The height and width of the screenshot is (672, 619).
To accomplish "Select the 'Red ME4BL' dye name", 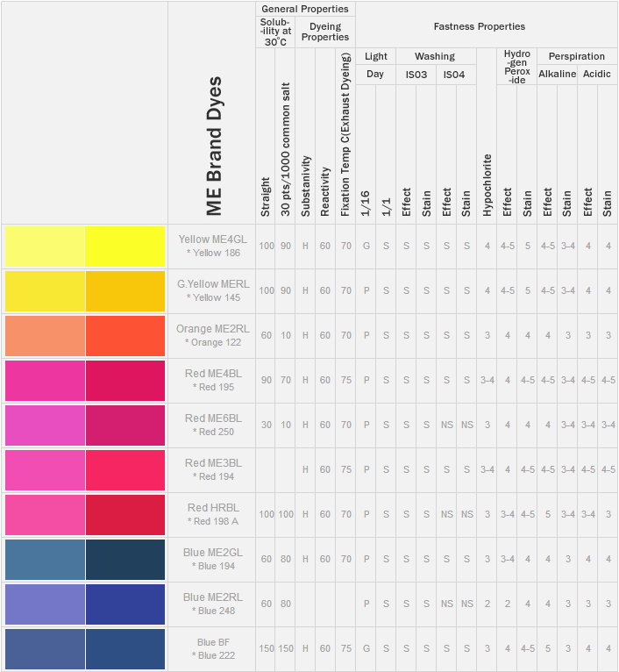I will point(213,374).
